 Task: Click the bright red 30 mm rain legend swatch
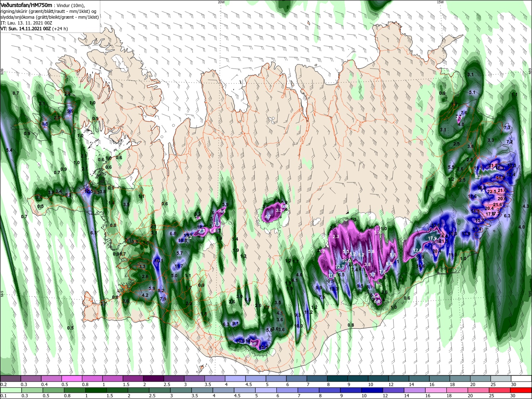(521, 390)
